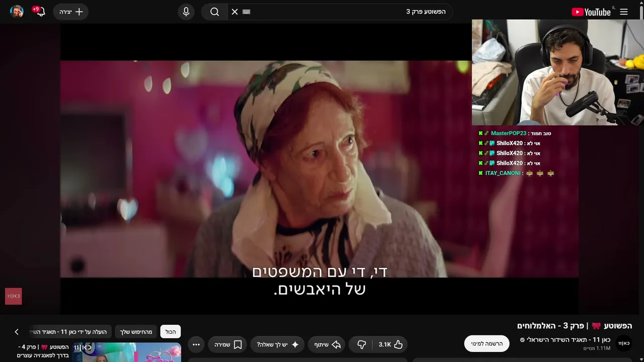This screenshot has height=362, width=644.
Task: Select the מהחיפוש שלך chip
Action: pyautogui.click(x=136, y=332)
